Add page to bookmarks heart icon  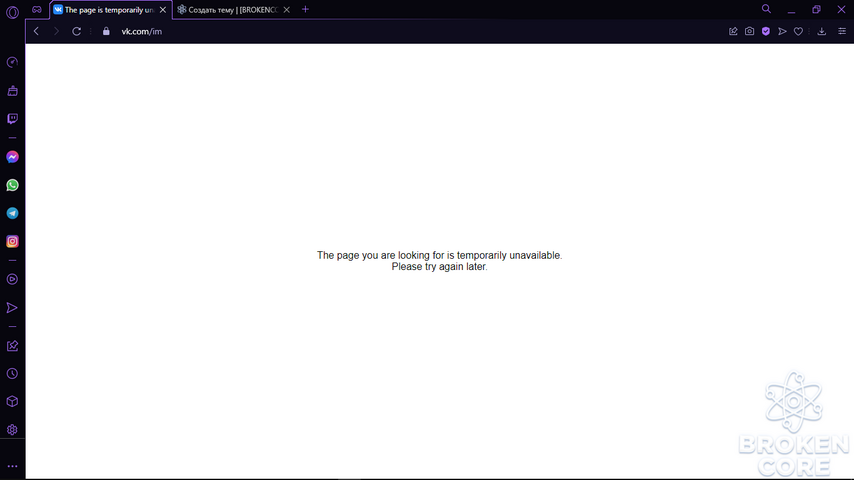(798, 31)
